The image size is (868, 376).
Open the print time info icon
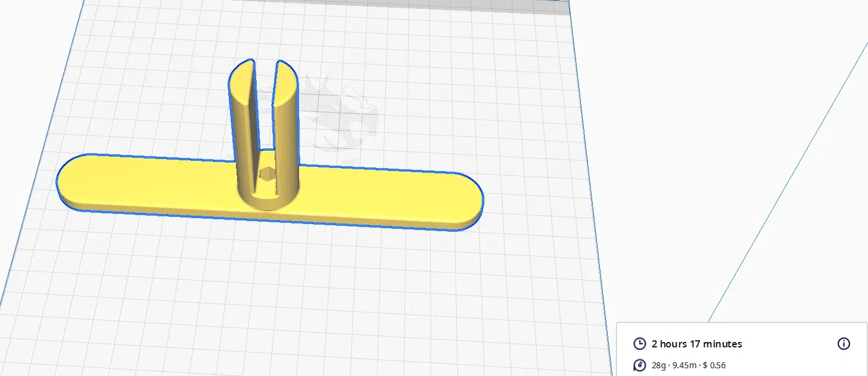844,344
